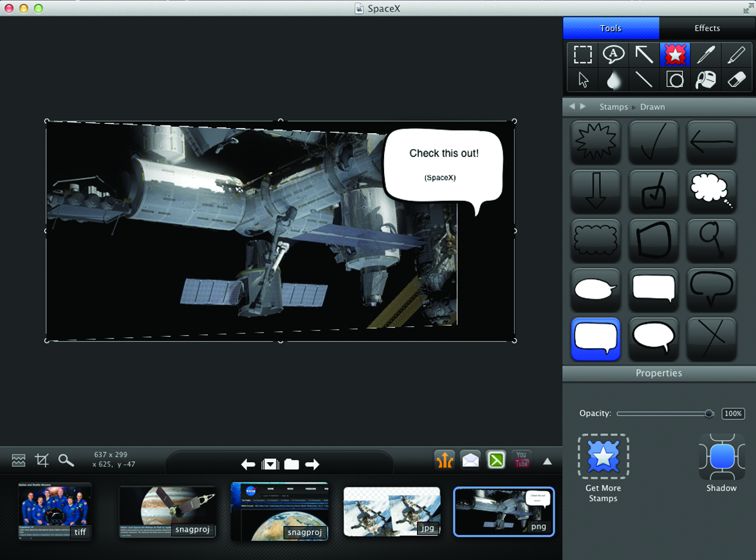756x560 pixels.
Task: Open the magnifier zoom tool
Action: (66, 460)
